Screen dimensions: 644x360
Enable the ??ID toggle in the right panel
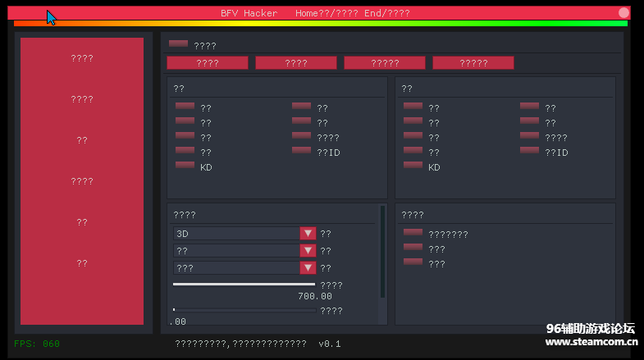[x=529, y=151]
